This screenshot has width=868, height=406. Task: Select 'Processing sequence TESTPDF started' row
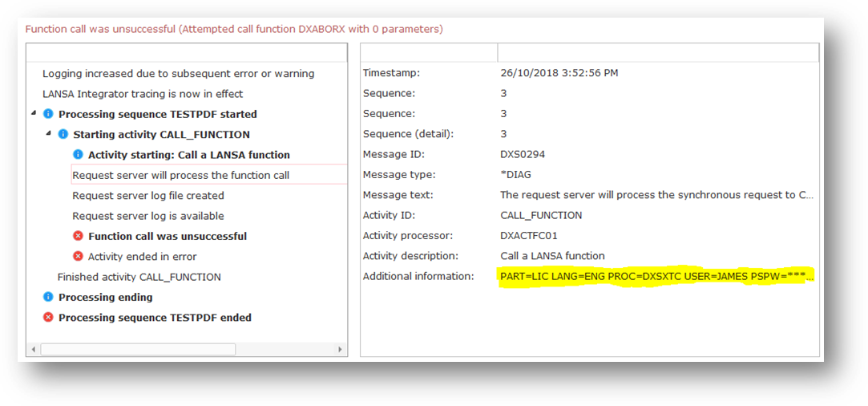[x=158, y=114]
